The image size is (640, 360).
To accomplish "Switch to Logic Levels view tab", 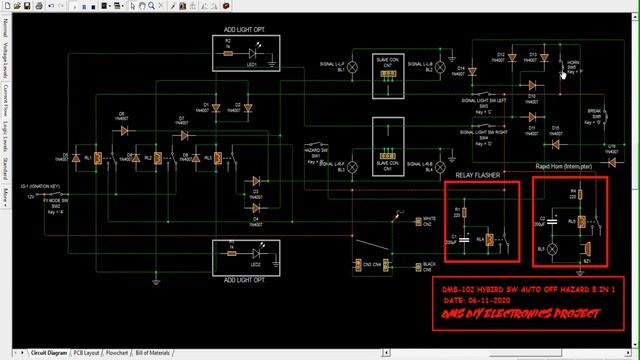I will [5, 137].
